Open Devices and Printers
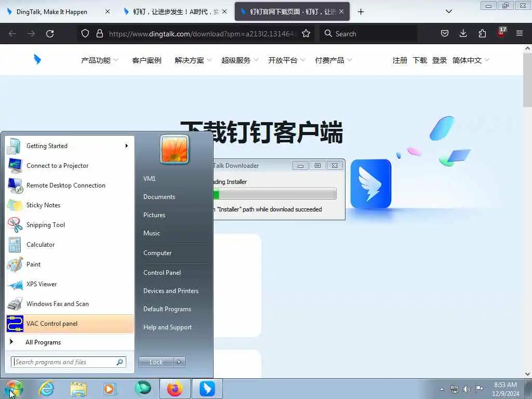This screenshot has height=399, width=532. [170, 291]
